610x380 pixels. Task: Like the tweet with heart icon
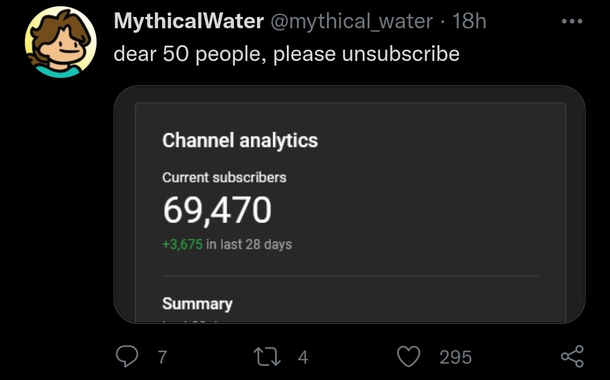click(408, 356)
